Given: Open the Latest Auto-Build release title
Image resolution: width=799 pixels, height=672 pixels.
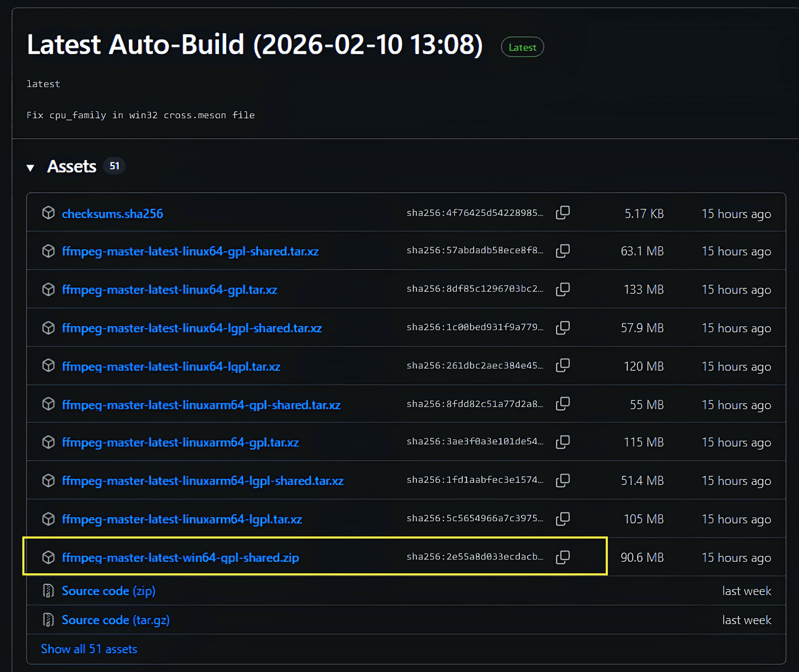Looking at the screenshot, I should pyautogui.click(x=255, y=45).
